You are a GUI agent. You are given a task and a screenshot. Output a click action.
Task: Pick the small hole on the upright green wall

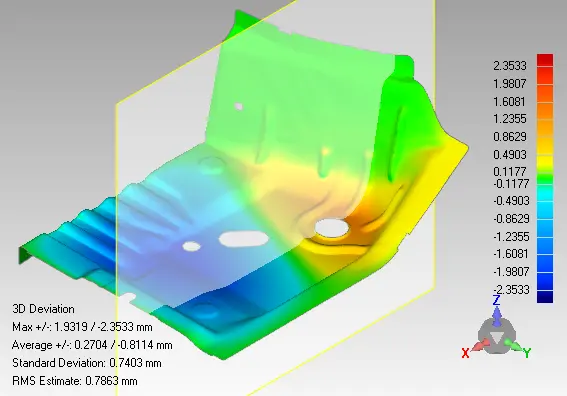(239, 106)
